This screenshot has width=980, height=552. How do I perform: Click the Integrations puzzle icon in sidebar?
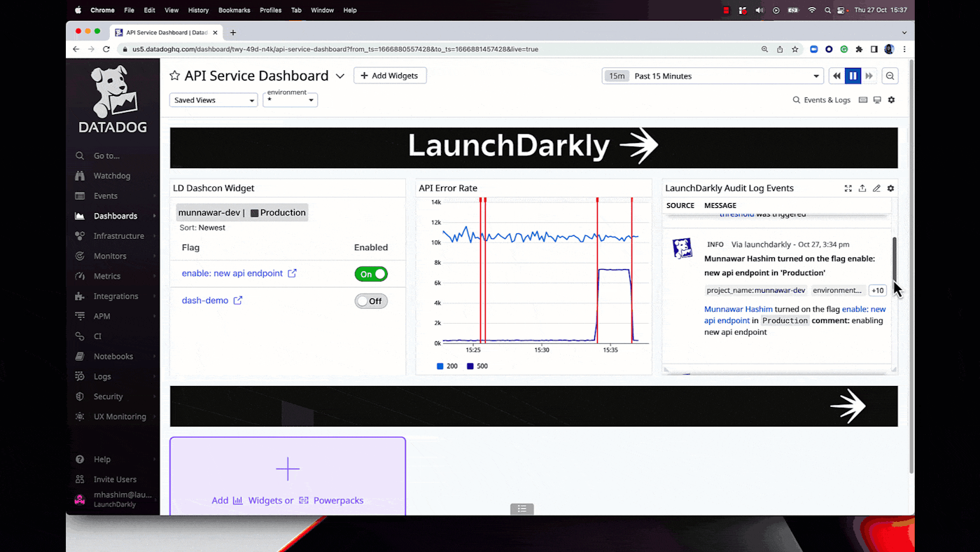(x=80, y=296)
